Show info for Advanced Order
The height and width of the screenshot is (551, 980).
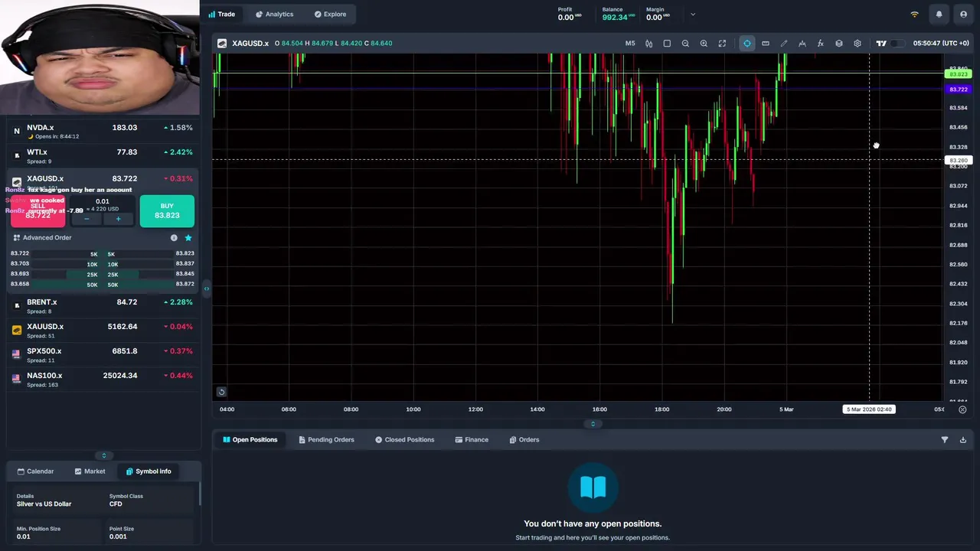pyautogui.click(x=174, y=238)
